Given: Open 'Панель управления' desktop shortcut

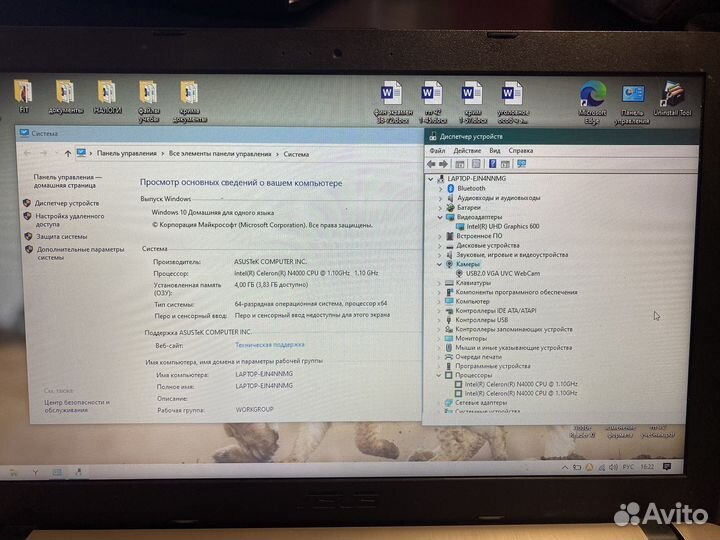Looking at the screenshot, I should (632, 103).
